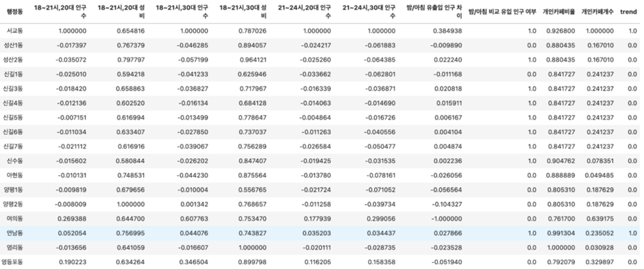Screen dimensions: 644x269
Task: Select the 염리동 row label
Action: (x=15, y=247)
